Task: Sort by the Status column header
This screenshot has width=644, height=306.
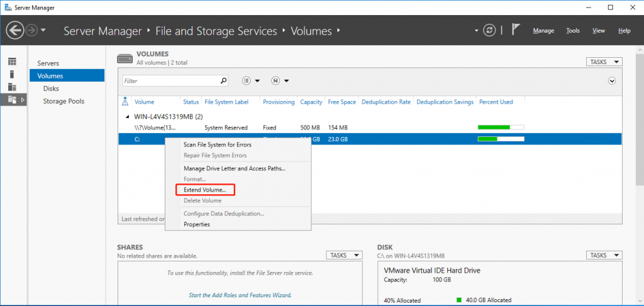Action: (191, 102)
